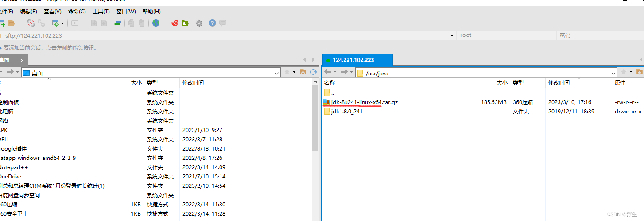Click the session properties window-gear icon

click(56, 23)
